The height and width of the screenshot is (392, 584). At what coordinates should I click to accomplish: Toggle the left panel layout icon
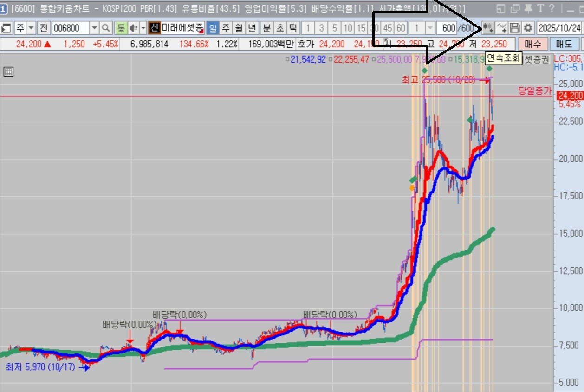pos(6,28)
